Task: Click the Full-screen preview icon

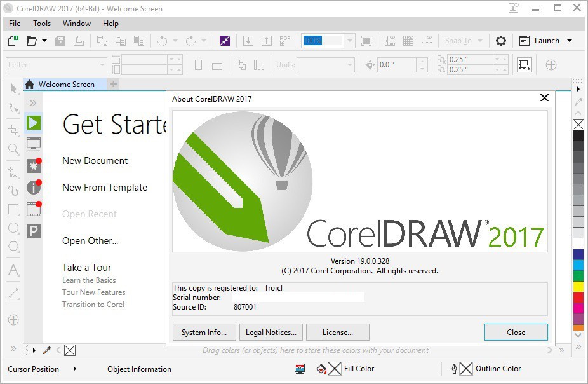Action: [366, 41]
